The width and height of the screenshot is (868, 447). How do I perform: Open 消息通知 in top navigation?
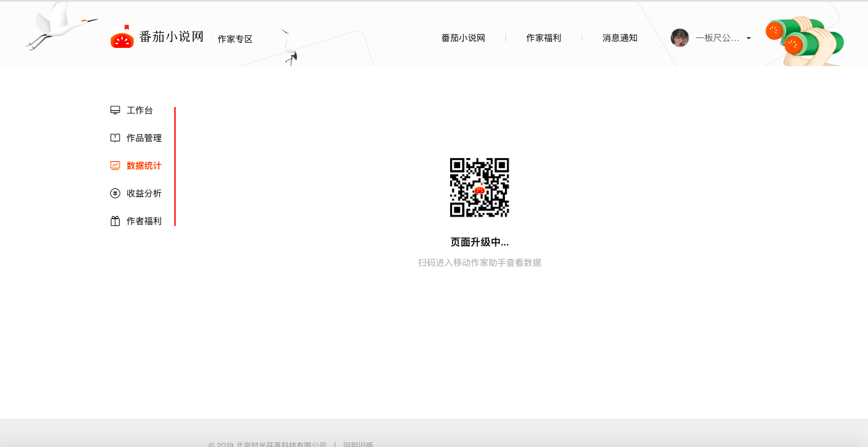click(620, 38)
